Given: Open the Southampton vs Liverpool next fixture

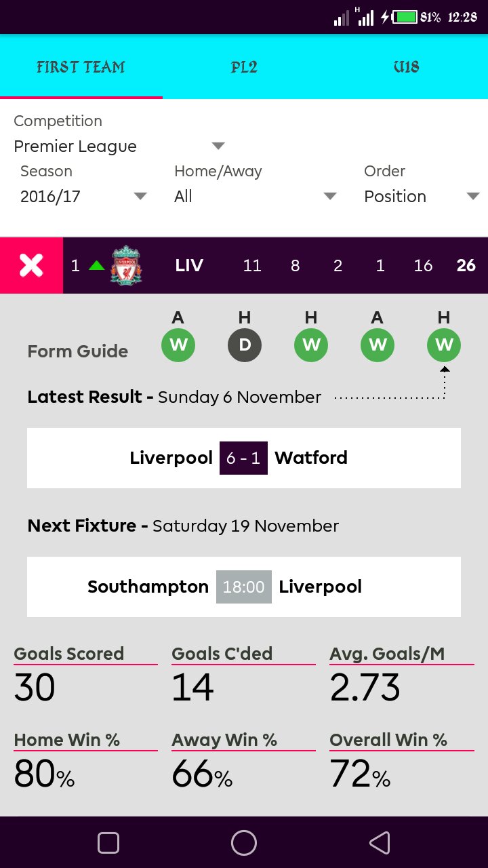Looking at the screenshot, I should click(x=244, y=587).
